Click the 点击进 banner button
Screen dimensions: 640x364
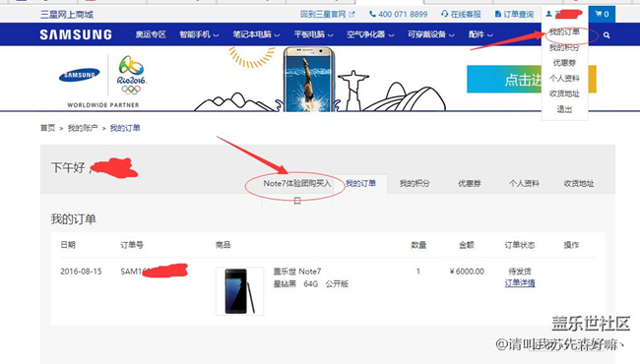pos(504,80)
